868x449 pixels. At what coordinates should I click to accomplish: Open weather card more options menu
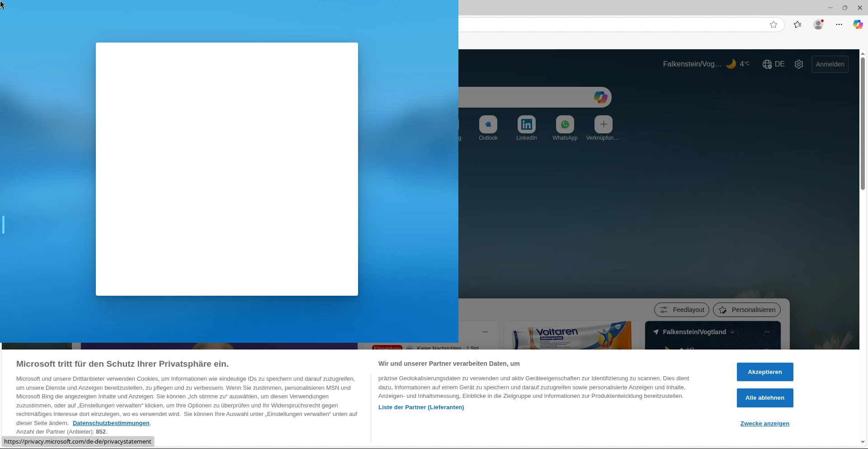click(x=767, y=332)
